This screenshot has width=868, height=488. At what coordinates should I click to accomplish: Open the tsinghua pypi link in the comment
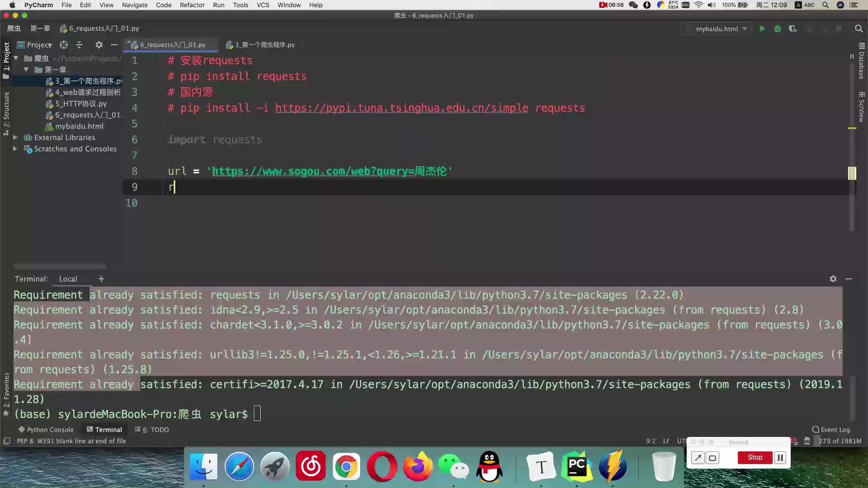[x=401, y=108]
